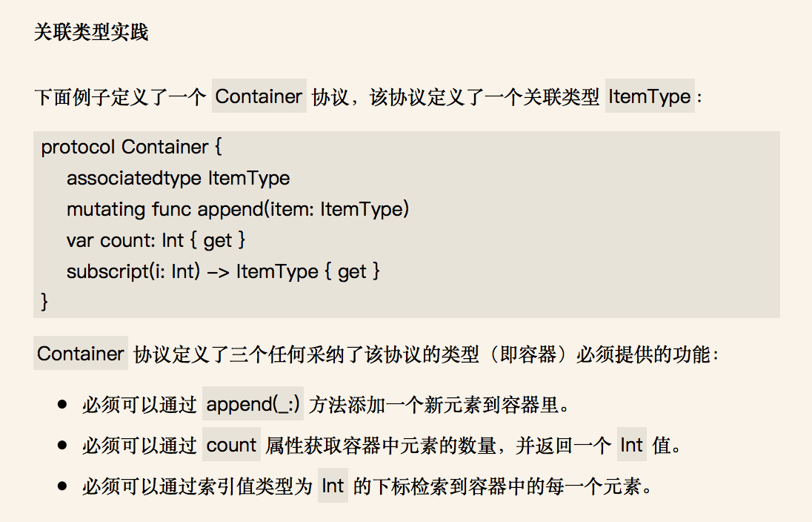Click the mutating func append code line
Screen dimensions: 812x522
click(x=238, y=209)
